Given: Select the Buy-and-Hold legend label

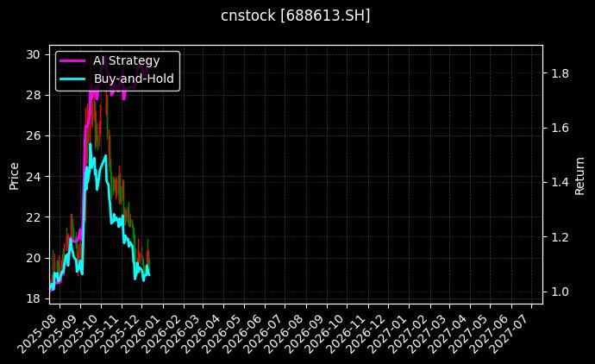Looking at the screenshot, I should click(x=134, y=78).
